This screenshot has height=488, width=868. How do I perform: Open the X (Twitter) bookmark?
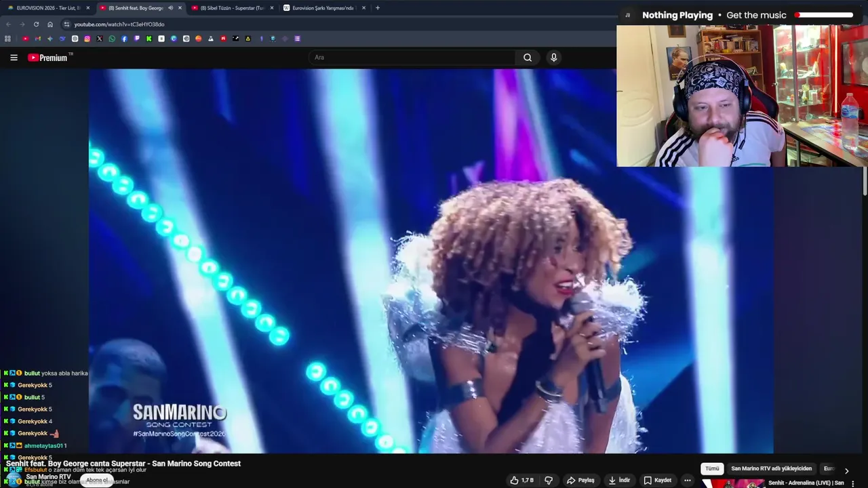click(100, 39)
